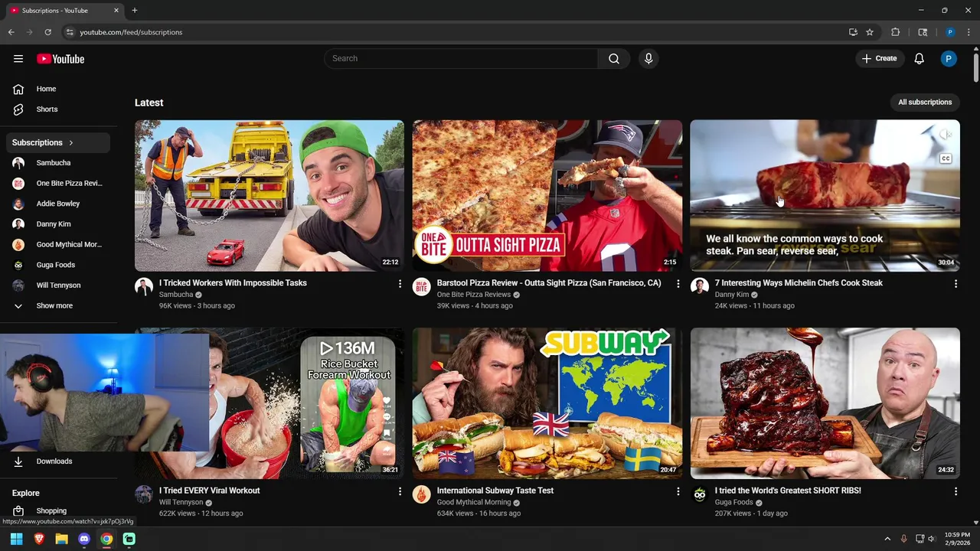Open 'I Tricked Workers With Impossible Tasks' title
Image resolution: width=980 pixels, height=551 pixels.
[x=233, y=283]
